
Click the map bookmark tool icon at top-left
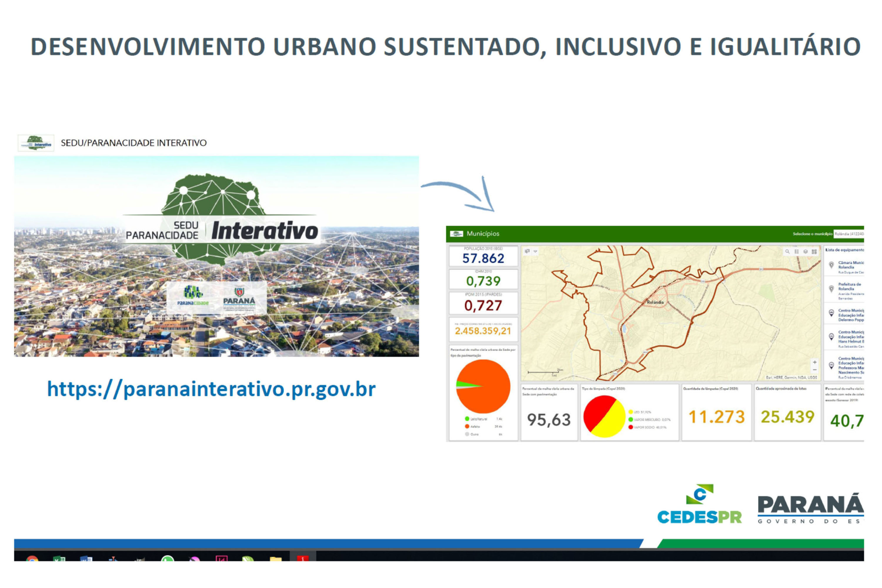pyautogui.click(x=527, y=251)
